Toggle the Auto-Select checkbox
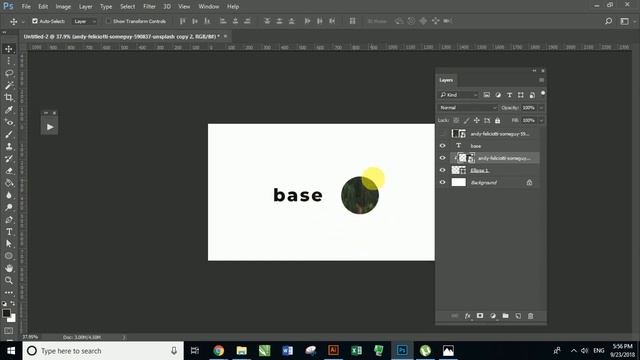The width and height of the screenshot is (640, 360). pos(35,21)
